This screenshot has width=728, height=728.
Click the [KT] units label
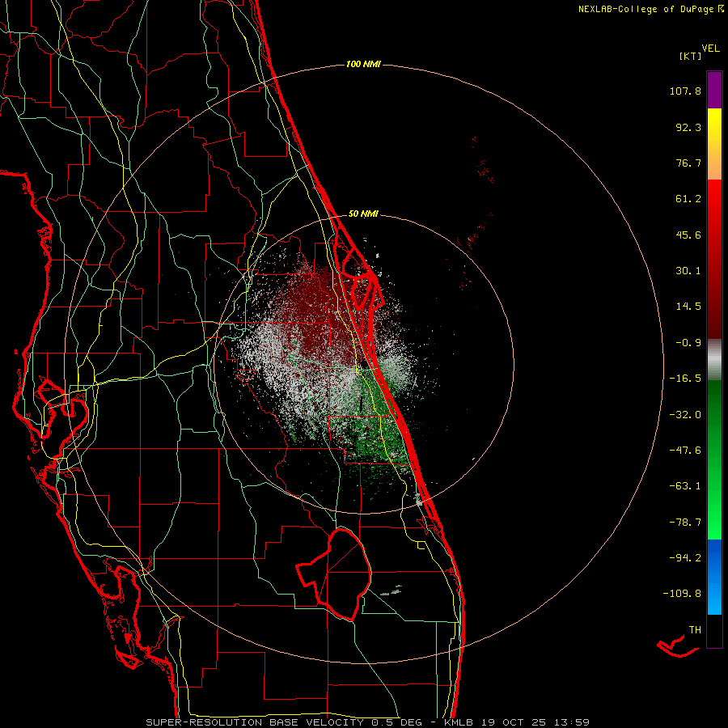(x=691, y=56)
